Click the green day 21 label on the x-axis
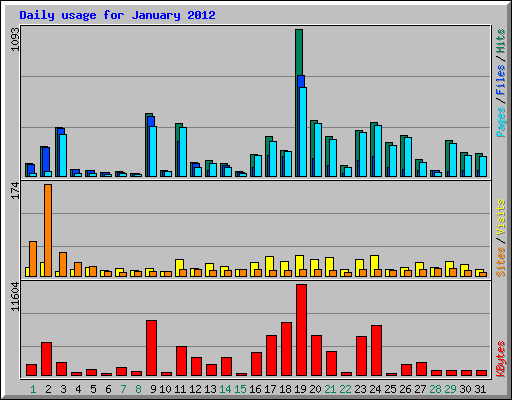 pyautogui.click(x=330, y=389)
